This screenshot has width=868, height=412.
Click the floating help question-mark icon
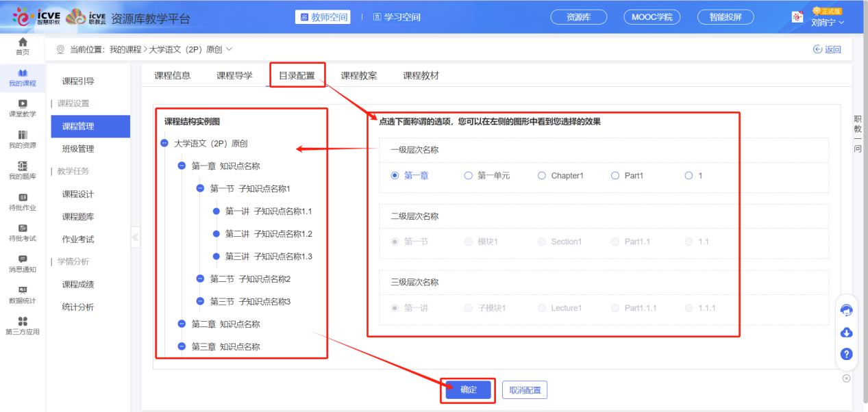coord(847,354)
